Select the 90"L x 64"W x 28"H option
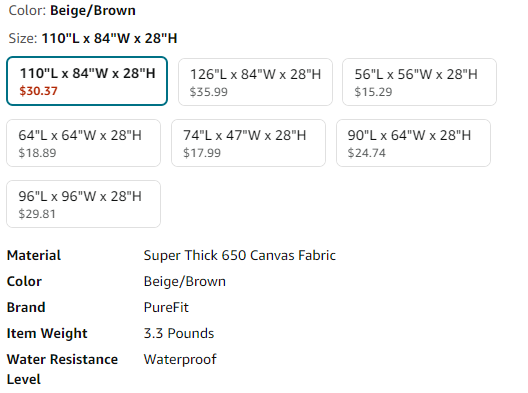This screenshot has width=528, height=393. pyautogui.click(x=413, y=143)
